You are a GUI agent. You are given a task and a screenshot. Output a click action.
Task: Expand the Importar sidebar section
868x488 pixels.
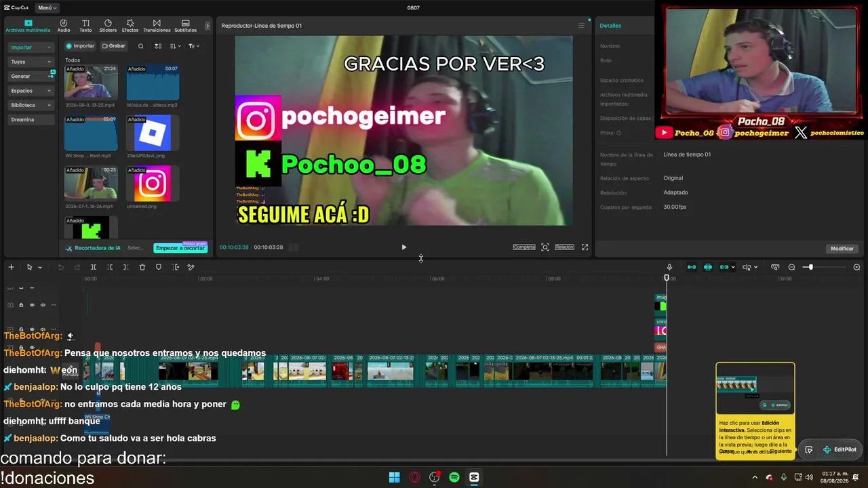(x=31, y=47)
